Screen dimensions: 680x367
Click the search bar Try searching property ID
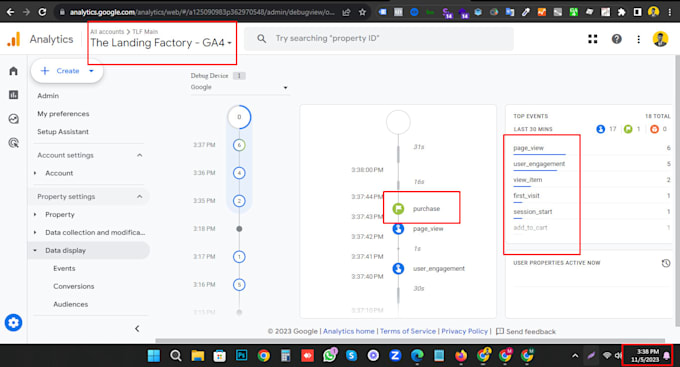click(379, 39)
